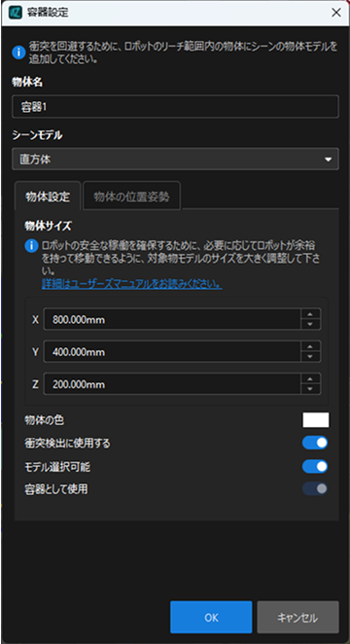Decrease the Y size with down arrow
350x644 pixels.
click(x=310, y=357)
